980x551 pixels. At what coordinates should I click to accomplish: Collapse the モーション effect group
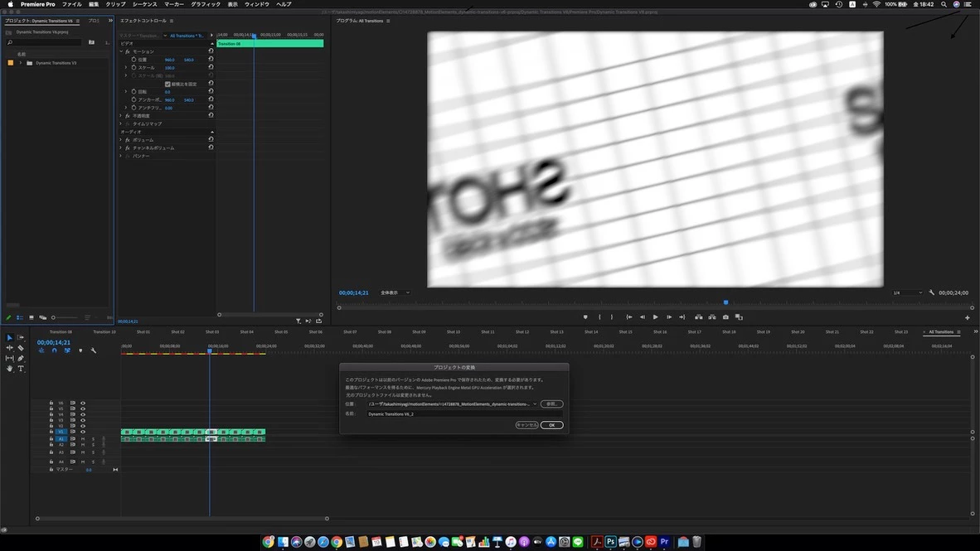(x=121, y=51)
